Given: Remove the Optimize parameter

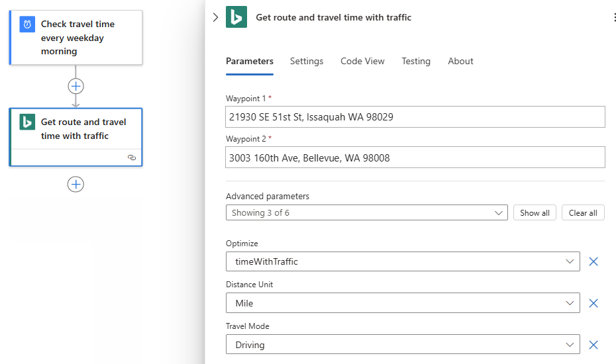Looking at the screenshot, I should tap(593, 261).
